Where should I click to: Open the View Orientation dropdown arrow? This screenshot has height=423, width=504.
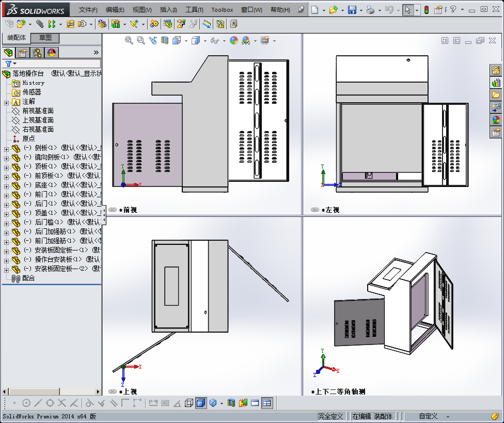186,41
